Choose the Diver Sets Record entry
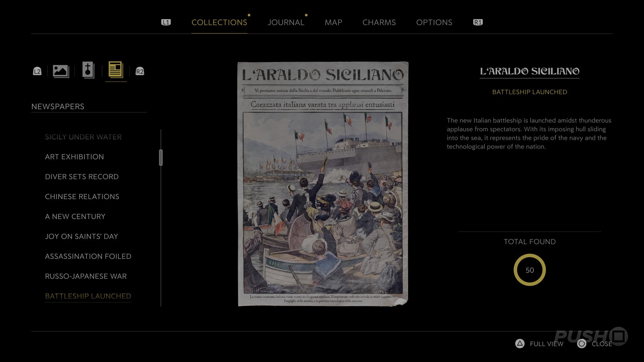 pyautogui.click(x=82, y=177)
